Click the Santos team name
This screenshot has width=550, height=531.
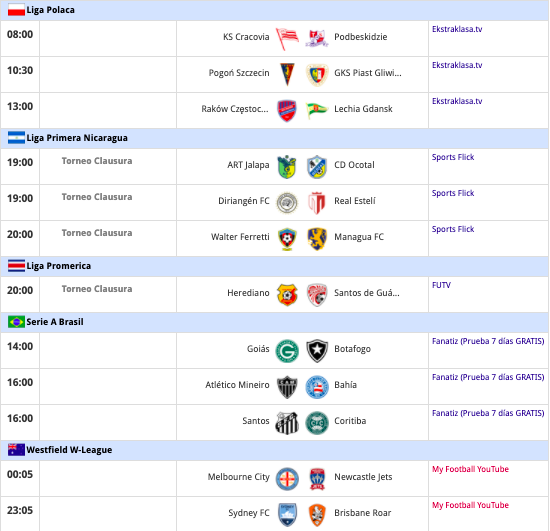pyautogui.click(x=256, y=421)
